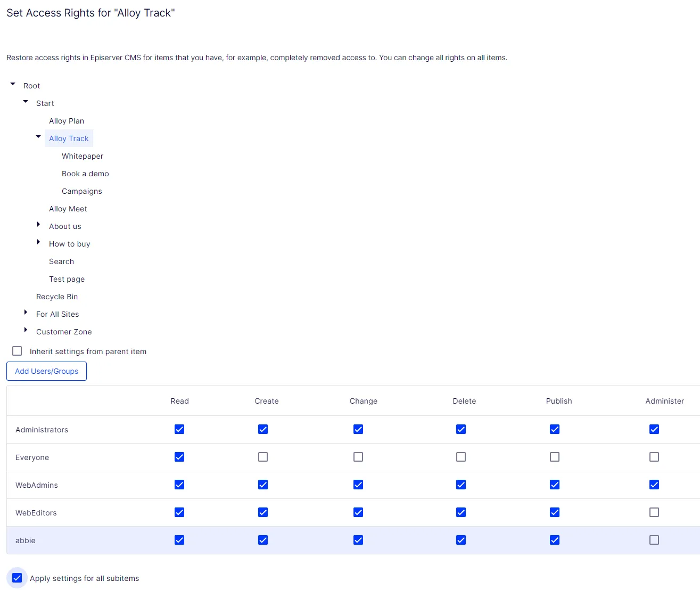Click the Everyone group name
Screen dimensions: 700x590
(x=32, y=457)
